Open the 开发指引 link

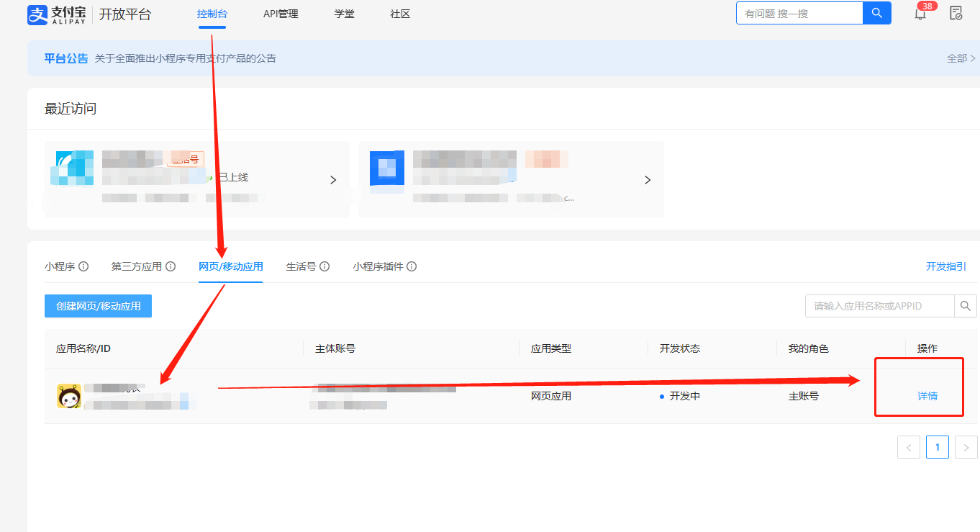[x=945, y=266]
